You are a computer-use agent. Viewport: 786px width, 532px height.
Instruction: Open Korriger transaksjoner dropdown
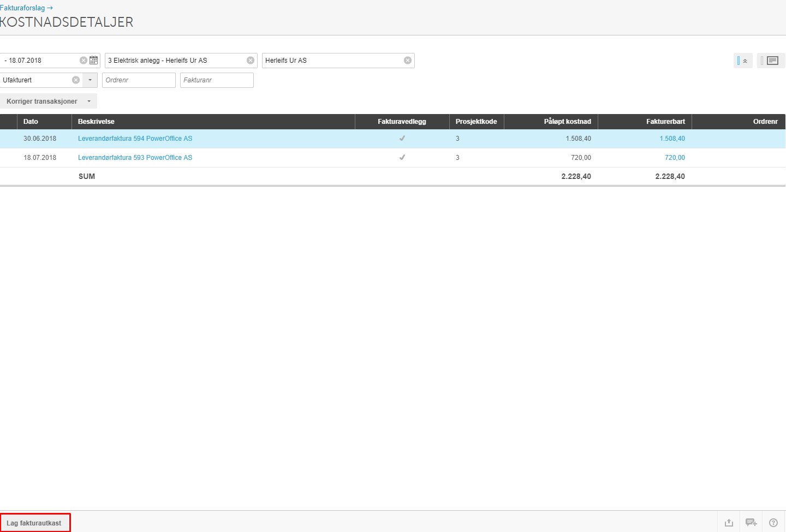[49, 101]
